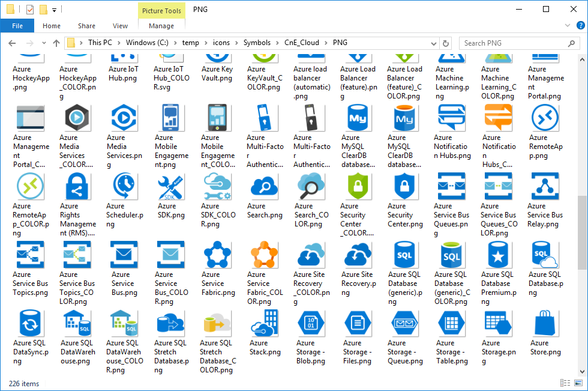
Task: Expand the breadcrumb chevron after This PC
Action: click(118, 43)
